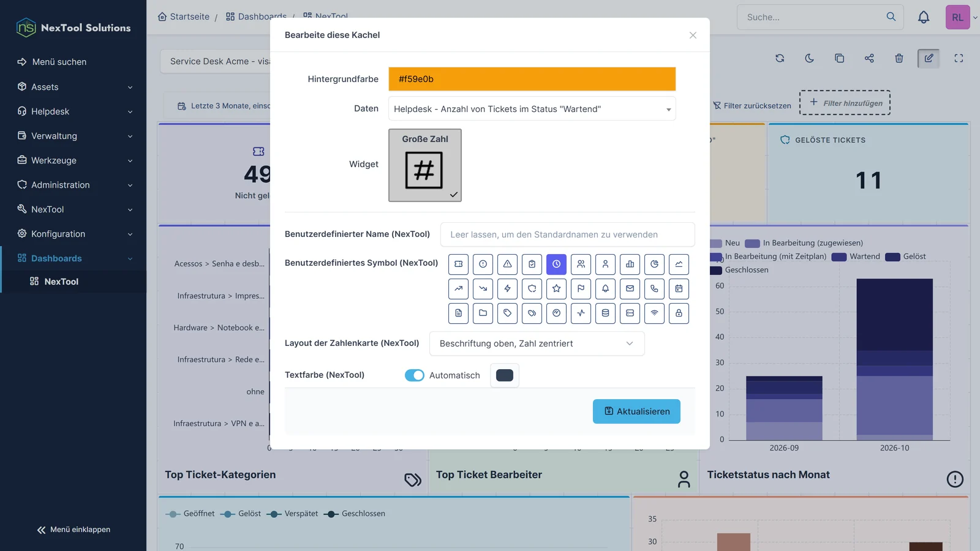Open the orange background color field
The height and width of the screenshot is (551, 980).
[x=532, y=79]
